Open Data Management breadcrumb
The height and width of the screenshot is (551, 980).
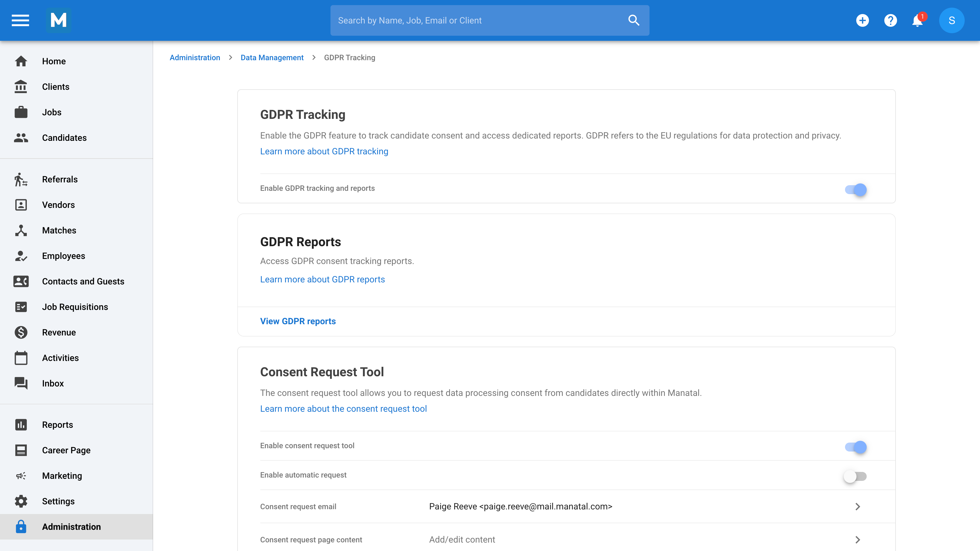pyautogui.click(x=272, y=57)
